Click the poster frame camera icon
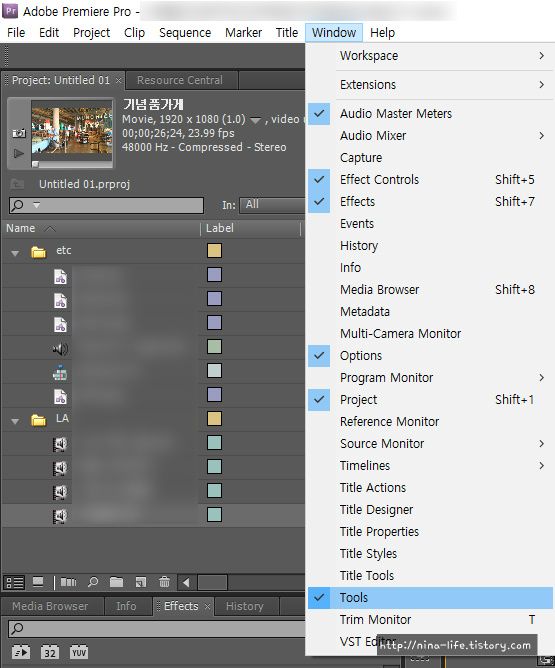555x668 pixels. pos(19,134)
